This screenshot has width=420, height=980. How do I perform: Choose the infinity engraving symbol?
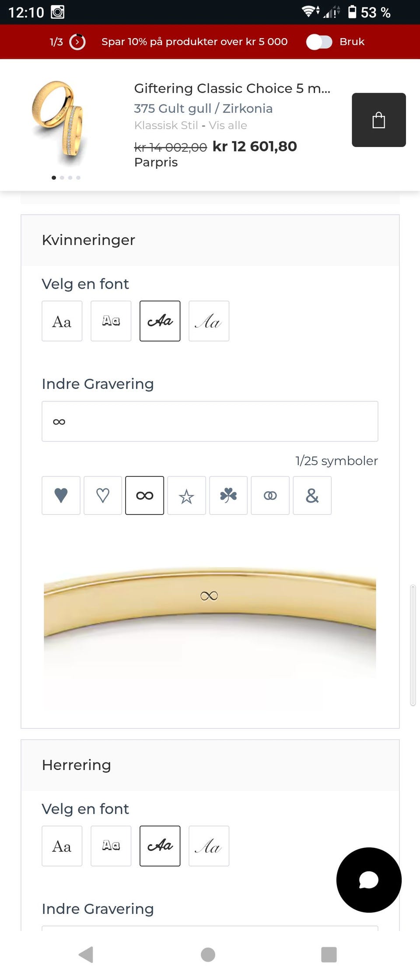[x=145, y=496]
